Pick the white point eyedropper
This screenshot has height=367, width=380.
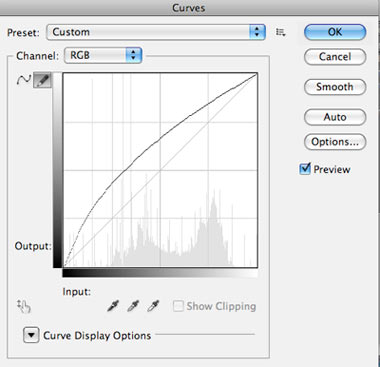point(153,306)
